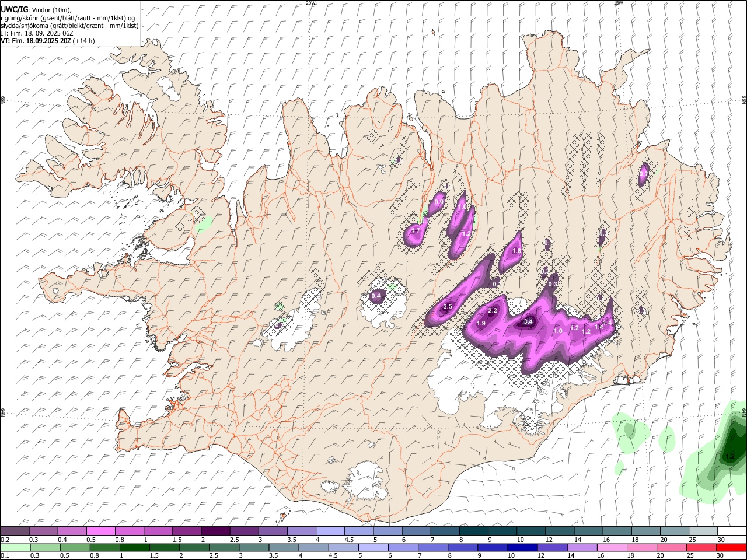This screenshot has height=560, width=747.
Task: Select the darkest green 1 swatch in lower scale
Action: pos(135,547)
